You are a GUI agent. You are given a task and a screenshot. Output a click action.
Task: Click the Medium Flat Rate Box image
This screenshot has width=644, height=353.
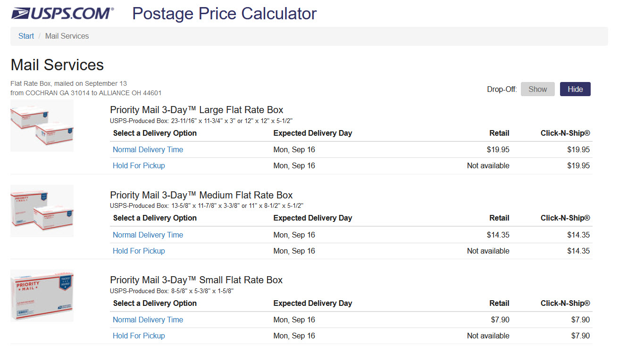click(x=42, y=211)
